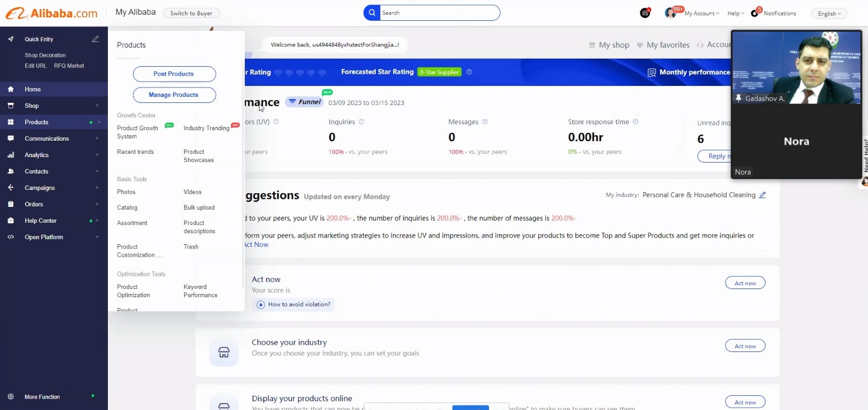Open the My Account dropdown
This screenshot has height=410, width=868.
click(x=702, y=13)
